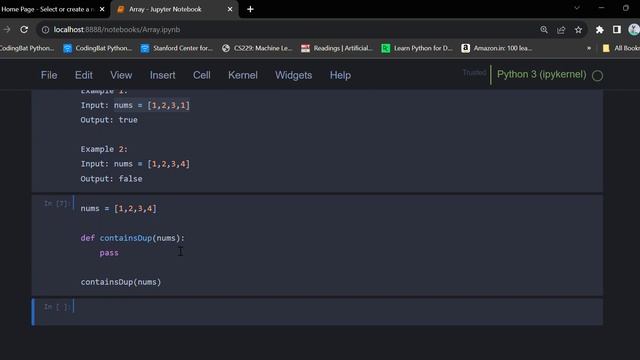This screenshot has height=360, width=640.
Task: Click the Trusted notebook indicator
Action: pos(474,73)
